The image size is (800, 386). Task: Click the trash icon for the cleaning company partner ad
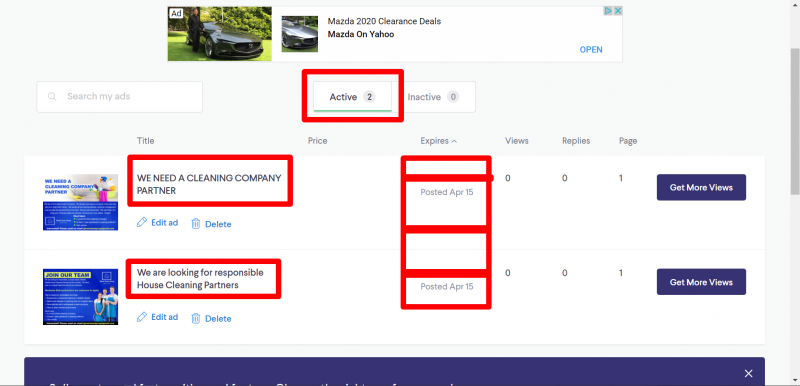195,223
